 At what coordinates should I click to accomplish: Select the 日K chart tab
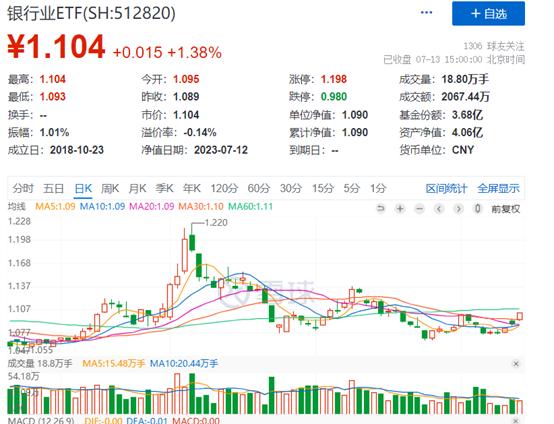coord(83,188)
